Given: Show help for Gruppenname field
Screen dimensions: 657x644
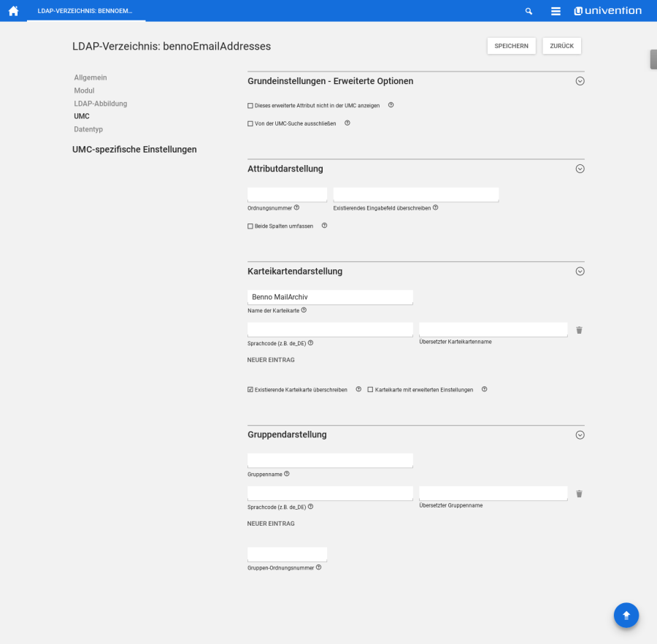Looking at the screenshot, I should pyautogui.click(x=287, y=474).
